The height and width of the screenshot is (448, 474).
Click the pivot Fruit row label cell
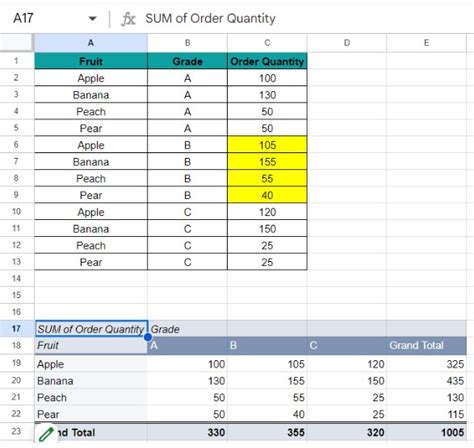tap(91, 345)
